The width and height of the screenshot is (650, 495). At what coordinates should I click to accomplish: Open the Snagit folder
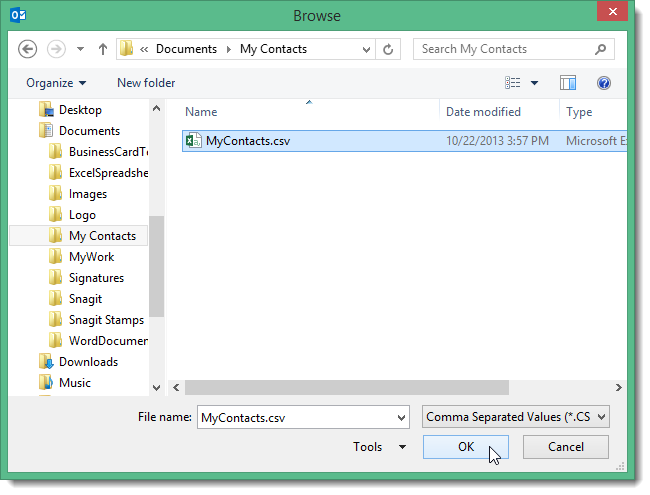pyautogui.click(x=85, y=299)
